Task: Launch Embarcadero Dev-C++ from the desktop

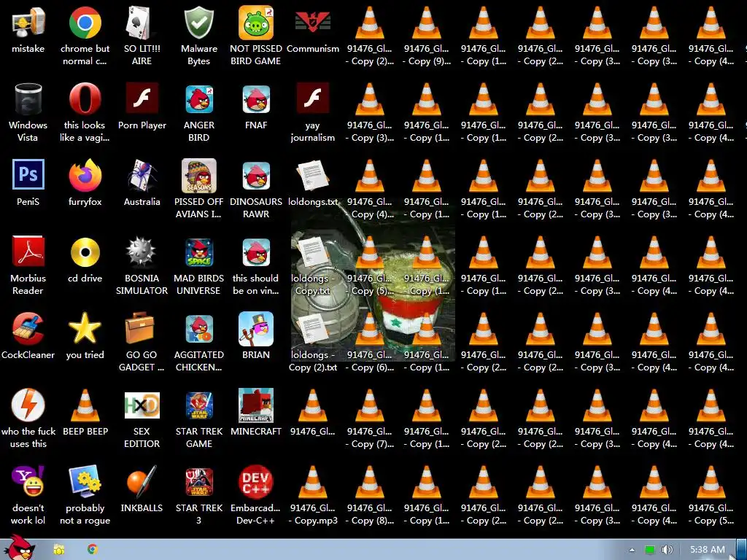Action: [256, 482]
